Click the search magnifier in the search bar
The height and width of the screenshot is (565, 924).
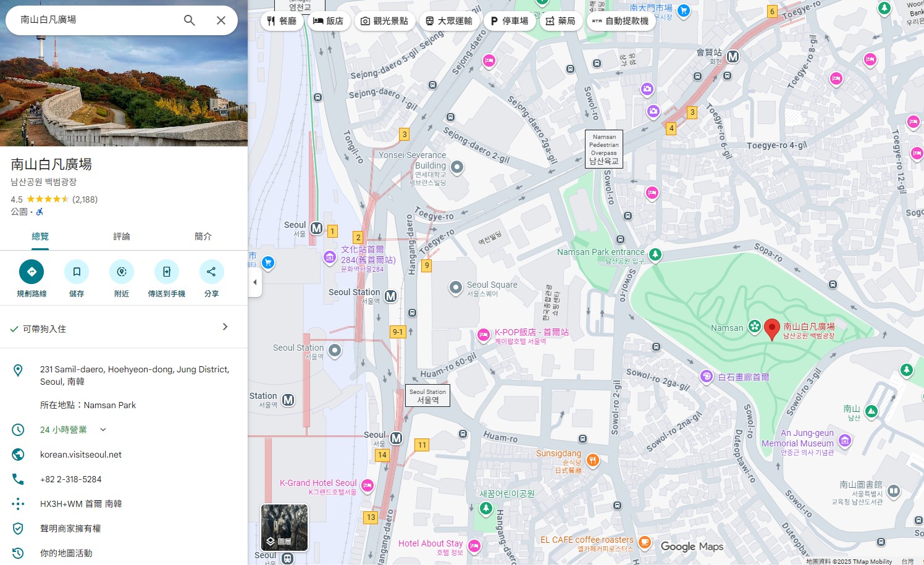tap(189, 20)
